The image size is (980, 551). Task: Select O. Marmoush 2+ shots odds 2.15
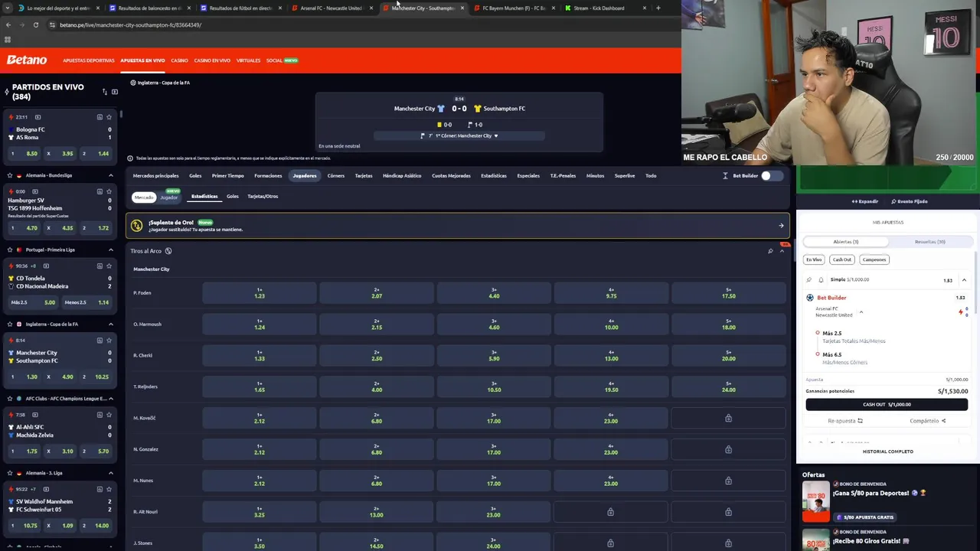(x=377, y=324)
